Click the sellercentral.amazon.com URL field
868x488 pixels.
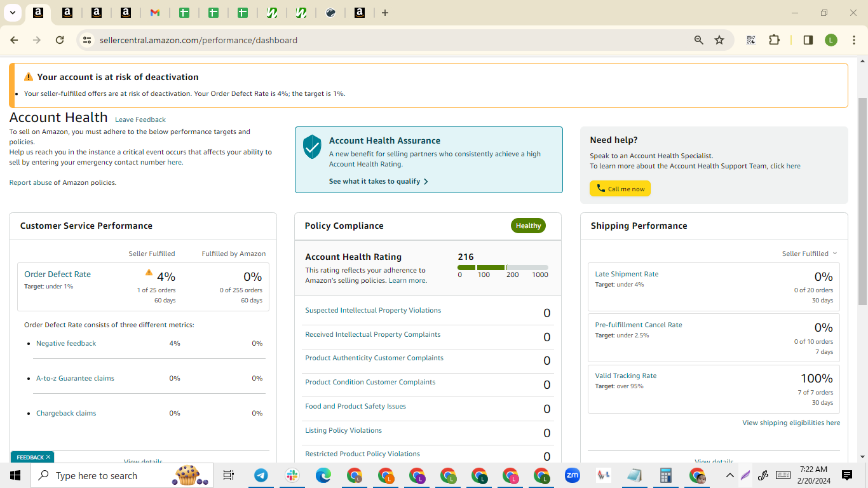(198, 40)
